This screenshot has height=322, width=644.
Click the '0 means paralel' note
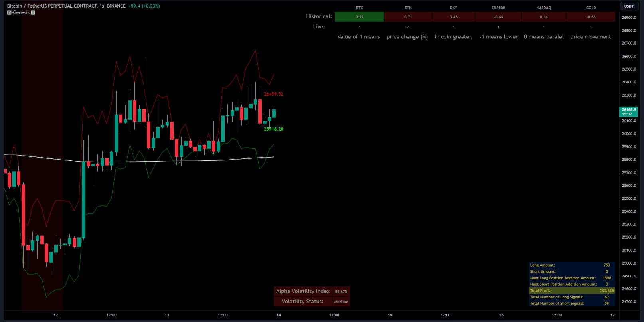543,37
